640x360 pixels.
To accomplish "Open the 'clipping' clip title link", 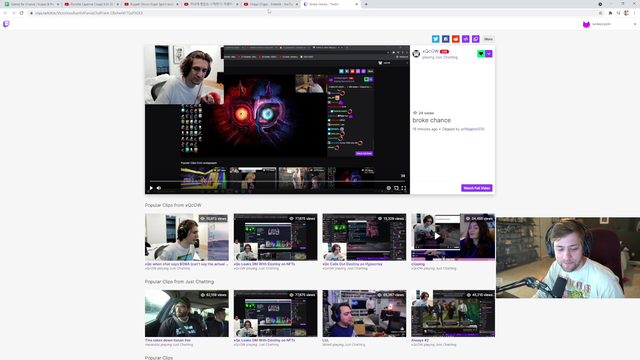I will click(418, 264).
